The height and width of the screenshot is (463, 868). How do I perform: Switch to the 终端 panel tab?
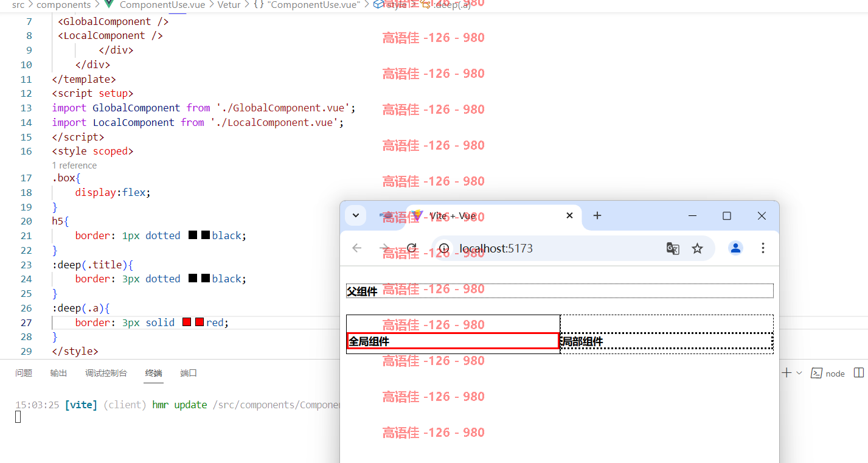coord(154,373)
